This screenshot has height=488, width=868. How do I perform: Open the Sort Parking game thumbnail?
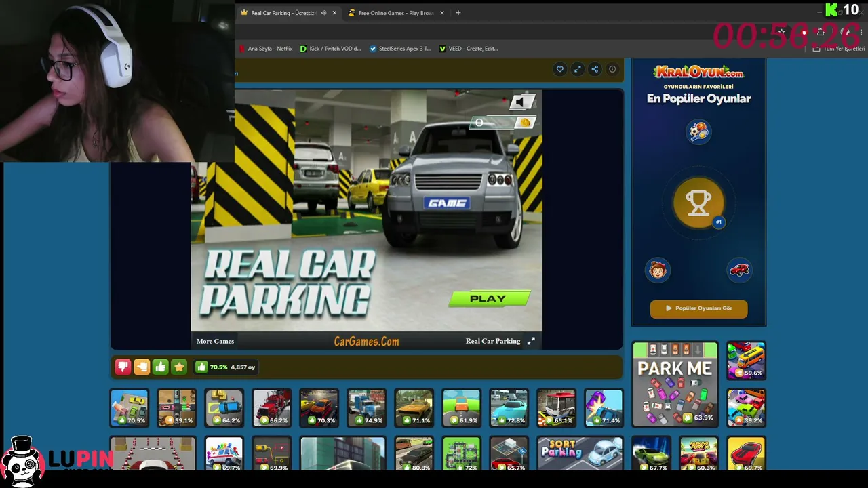[580, 454]
